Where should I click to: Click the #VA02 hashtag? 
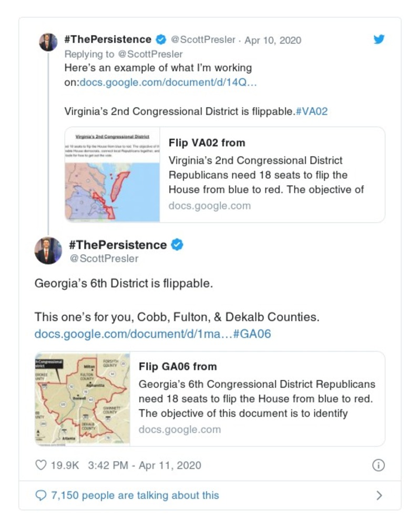[x=312, y=111]
